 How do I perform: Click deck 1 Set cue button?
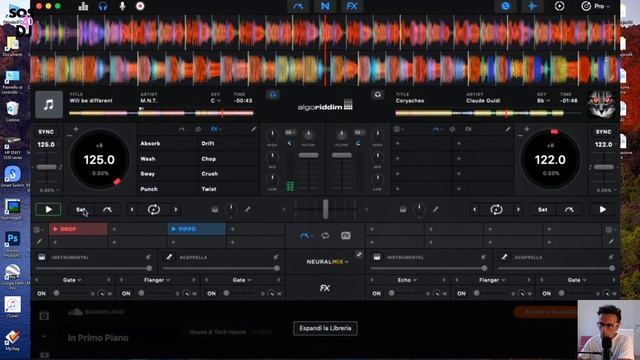coord(81,209)
